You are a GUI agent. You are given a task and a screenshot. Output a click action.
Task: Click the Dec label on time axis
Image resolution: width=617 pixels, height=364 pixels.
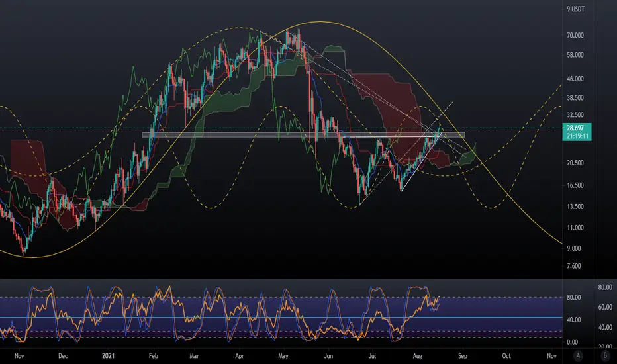(63, 356)
